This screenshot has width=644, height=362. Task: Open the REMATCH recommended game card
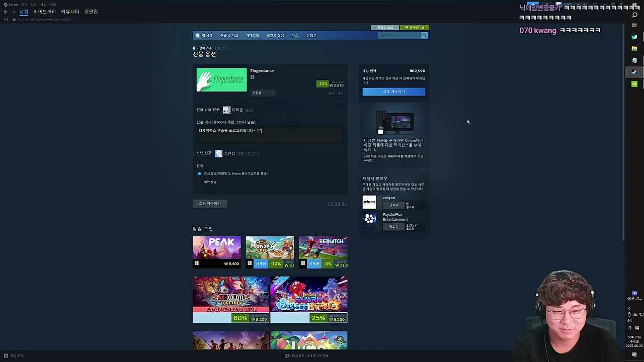(x=323, y=252)
